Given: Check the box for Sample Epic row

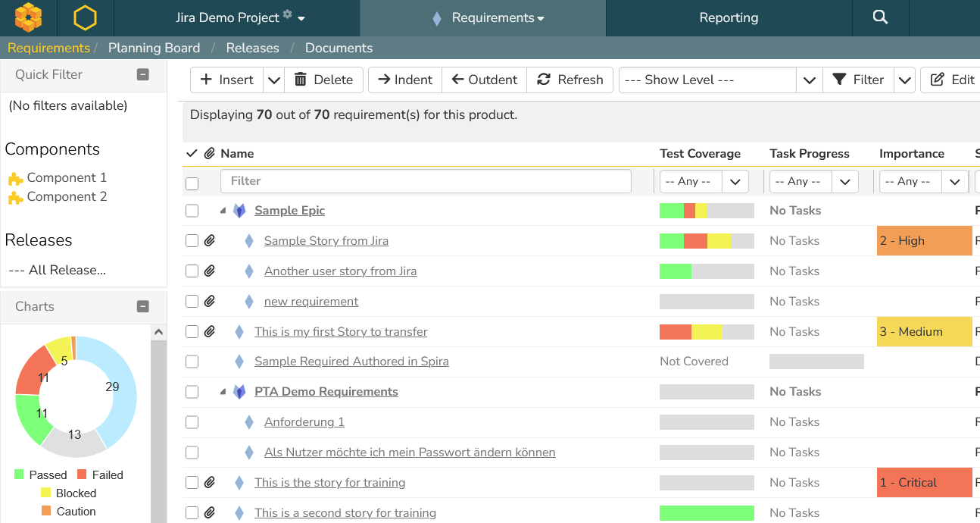Looking at the screenshot, I should (x=192, y=211).
